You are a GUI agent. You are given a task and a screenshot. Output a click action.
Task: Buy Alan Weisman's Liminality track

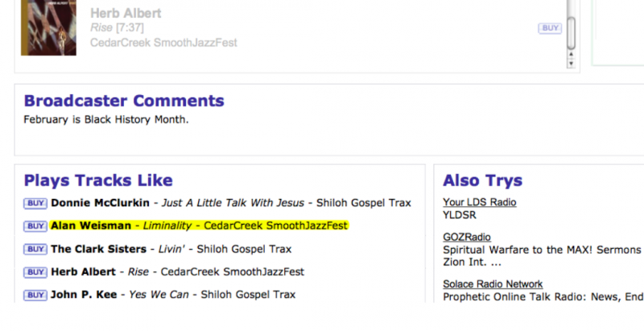coord(35,226)
